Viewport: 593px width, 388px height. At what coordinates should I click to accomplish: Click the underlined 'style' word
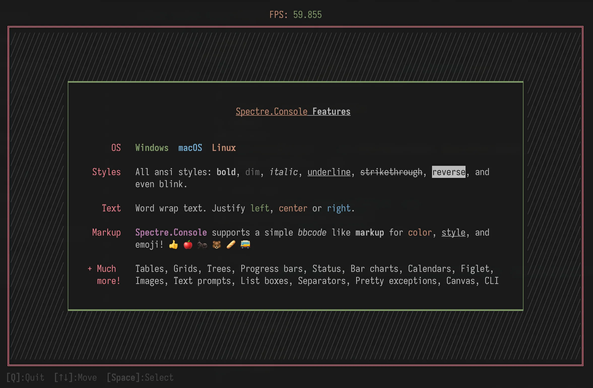click(x=453, y=232)
